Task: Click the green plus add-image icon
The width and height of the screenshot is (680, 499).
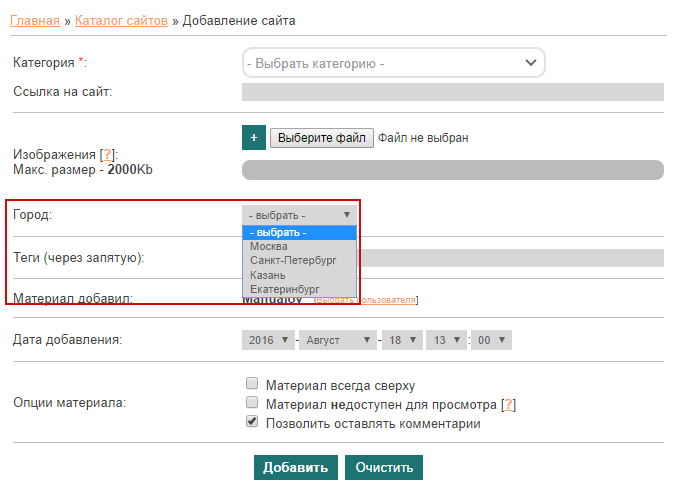Action: click(x=253, y=138)
